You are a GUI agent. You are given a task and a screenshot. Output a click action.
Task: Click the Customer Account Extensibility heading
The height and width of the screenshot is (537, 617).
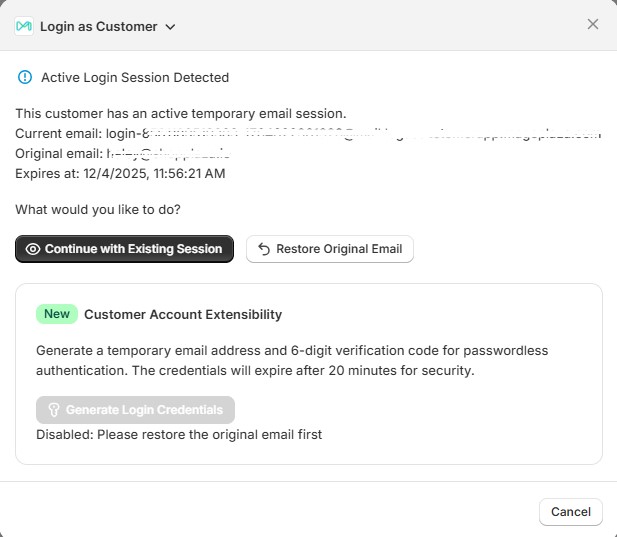[x=183, y=314]
